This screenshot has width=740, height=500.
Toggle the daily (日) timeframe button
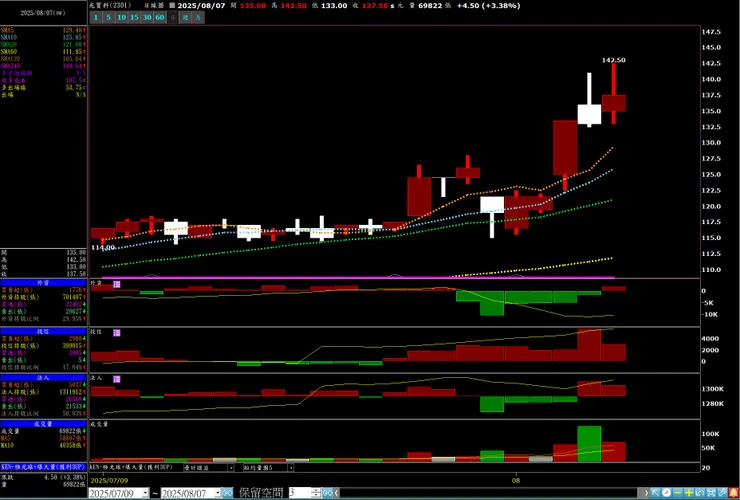pyautogui.click(x=173, y=17)
